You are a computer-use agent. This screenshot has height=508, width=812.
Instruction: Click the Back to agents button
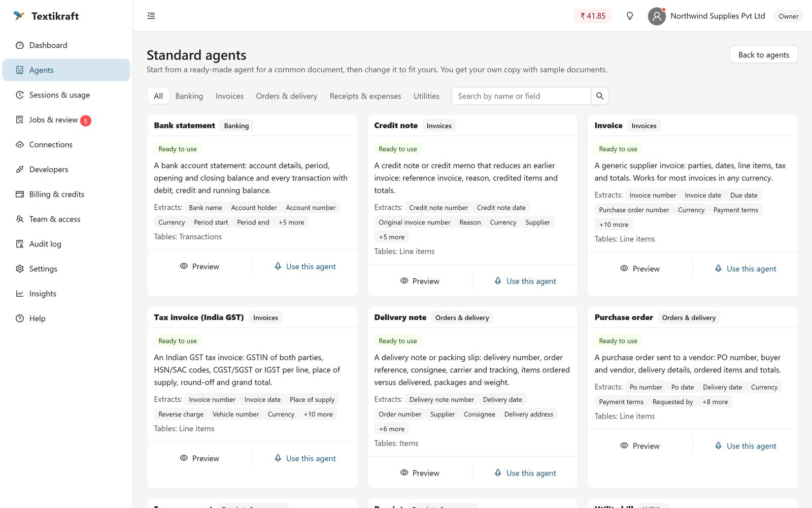(x=764, y=55)
